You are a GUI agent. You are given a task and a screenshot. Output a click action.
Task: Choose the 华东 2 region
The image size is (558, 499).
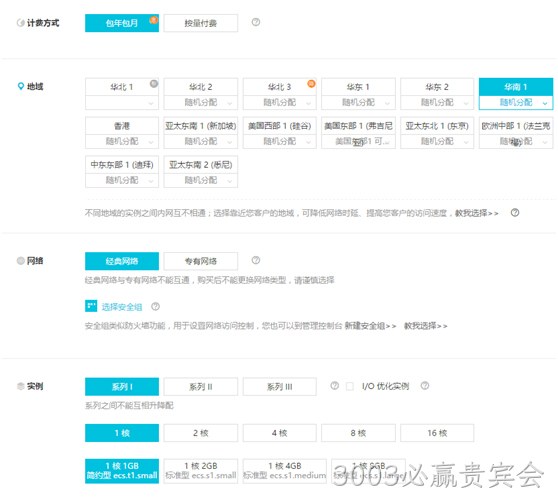pyautogui.click(x=437, y=87)
